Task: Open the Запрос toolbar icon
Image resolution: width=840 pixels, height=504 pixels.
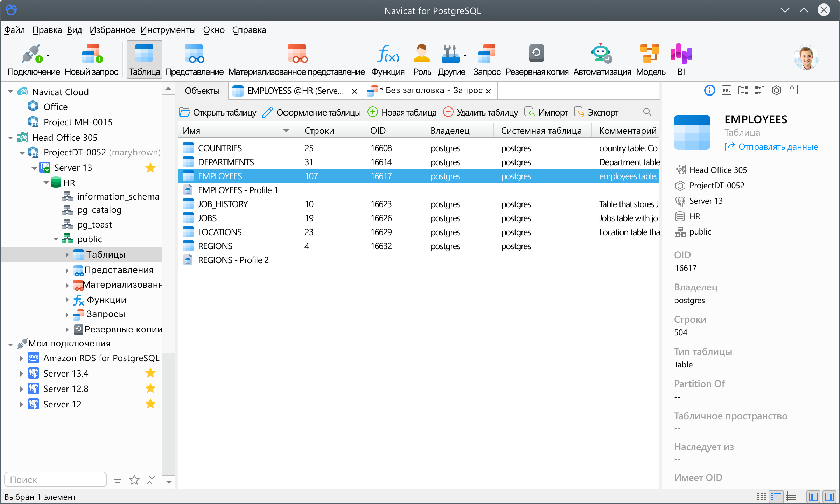Action: click(486, 60)
